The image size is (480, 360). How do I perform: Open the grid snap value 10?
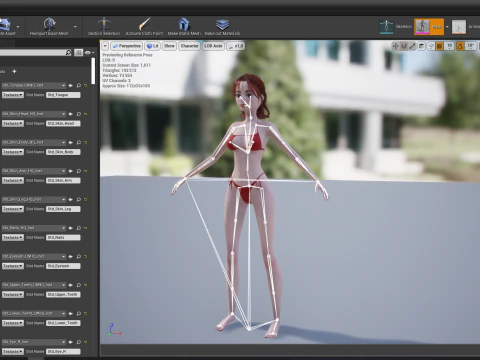(449, 46)
